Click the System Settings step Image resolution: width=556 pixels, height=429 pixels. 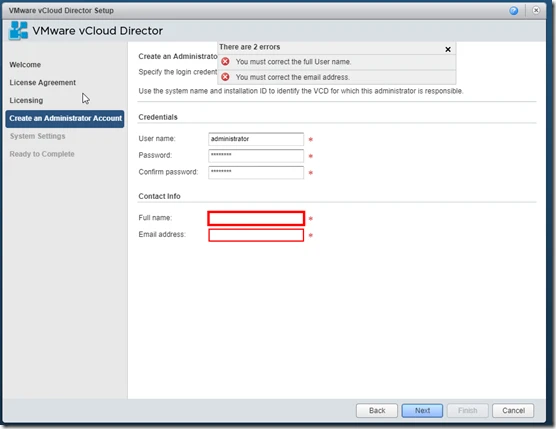(x=38, y=136)
